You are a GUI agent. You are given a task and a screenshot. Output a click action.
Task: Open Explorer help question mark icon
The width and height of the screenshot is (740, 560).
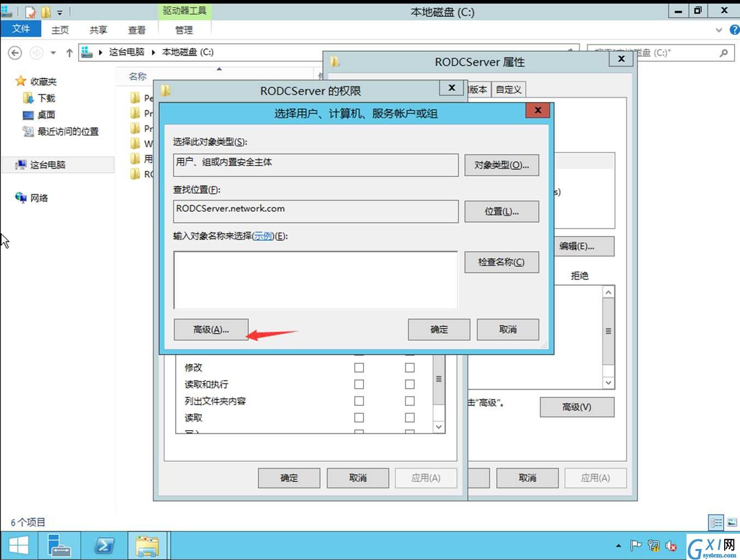tap(734, 30)
